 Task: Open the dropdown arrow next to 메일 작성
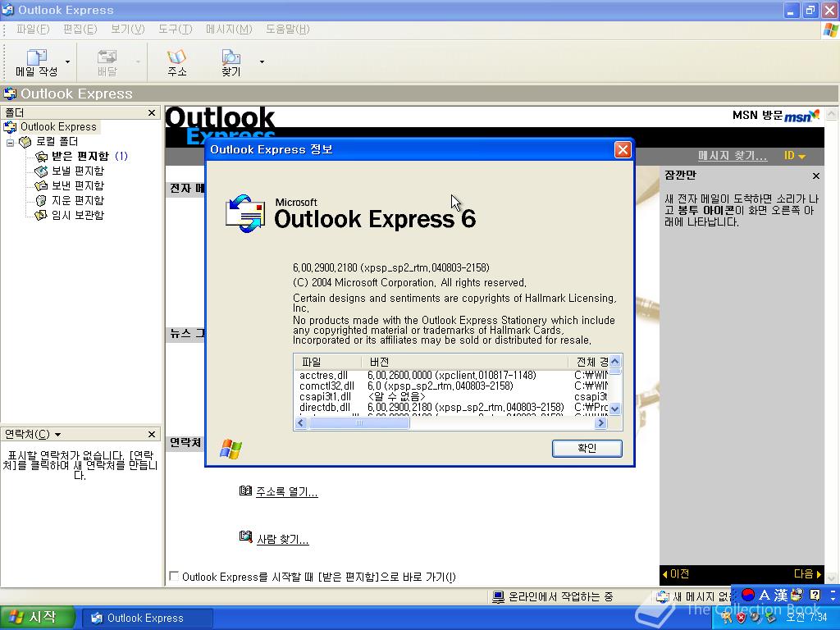[x=67, y=62]
